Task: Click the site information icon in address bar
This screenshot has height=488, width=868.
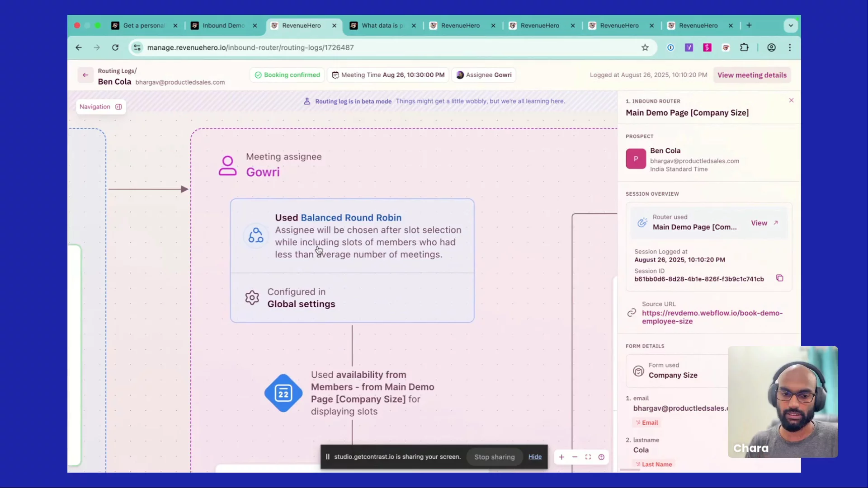Action: [x=137, y=47]
